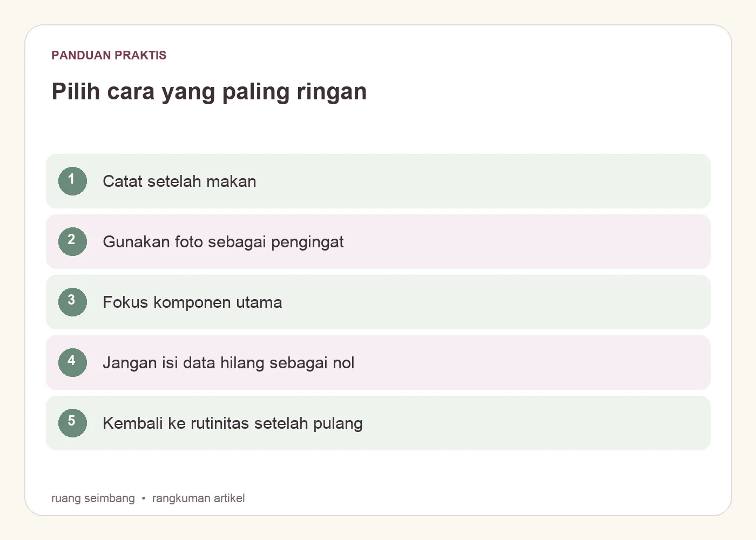
Task: Select "Gunakan foto sebagai pengingat" text
Action: coord(223,242)
